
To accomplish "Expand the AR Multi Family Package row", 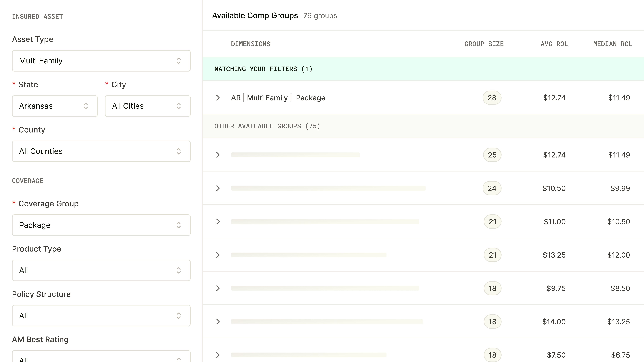I will pos(218,98).
